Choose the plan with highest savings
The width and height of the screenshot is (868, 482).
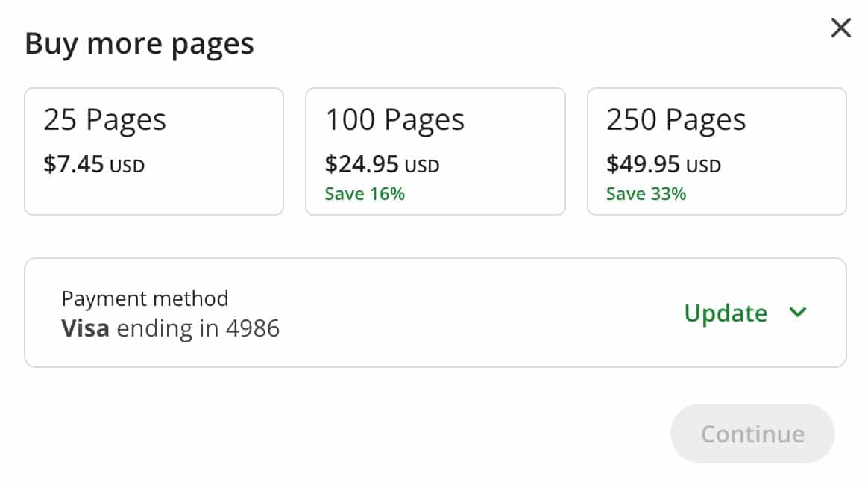pos(717,150)
